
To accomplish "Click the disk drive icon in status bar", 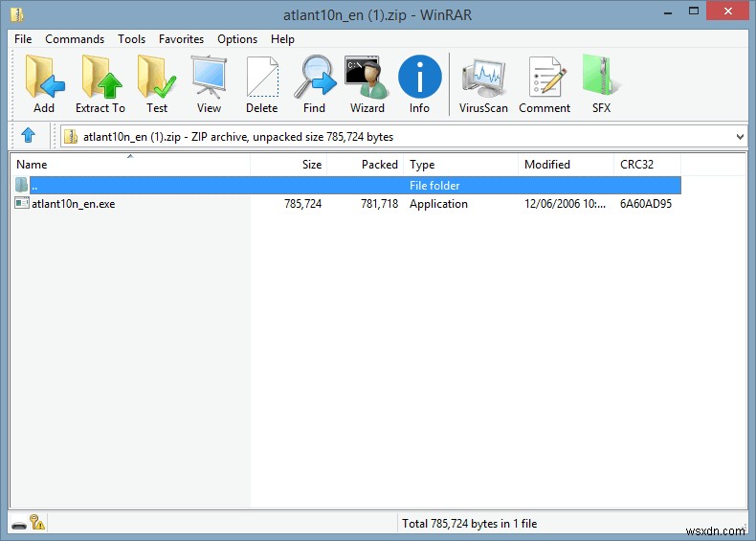I will [19, 525].
